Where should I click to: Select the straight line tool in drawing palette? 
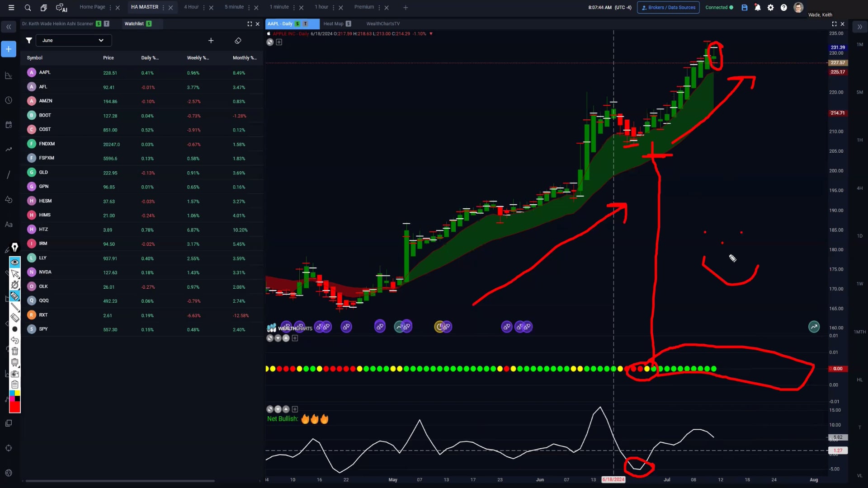15,307
